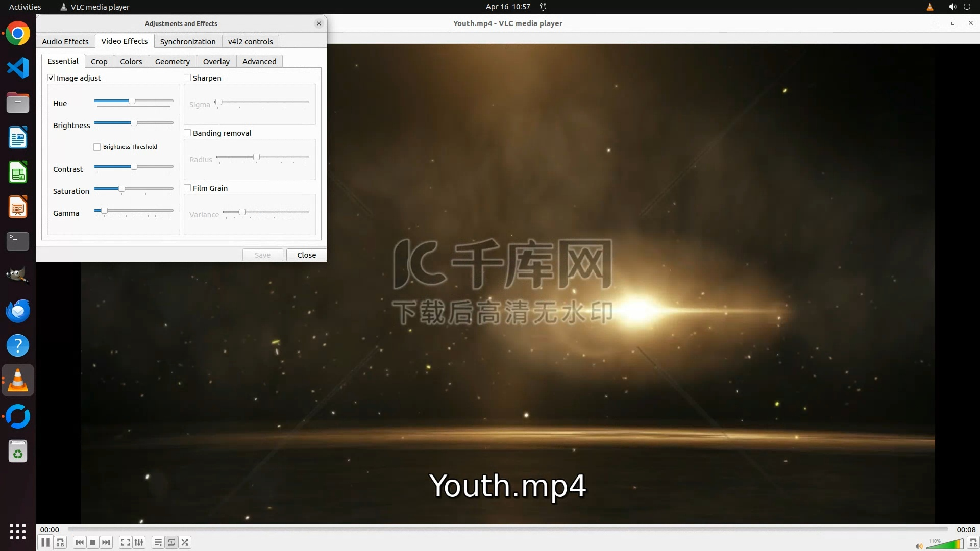Mute audio via the speaker icon
This screenshot has height=551, width=980.
[x=919, y=546]
